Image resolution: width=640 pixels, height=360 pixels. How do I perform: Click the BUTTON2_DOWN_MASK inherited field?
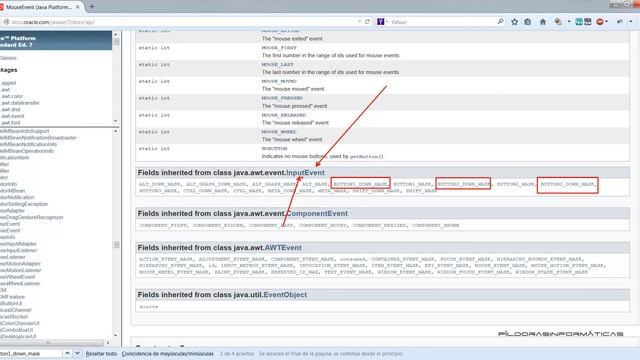464,184
